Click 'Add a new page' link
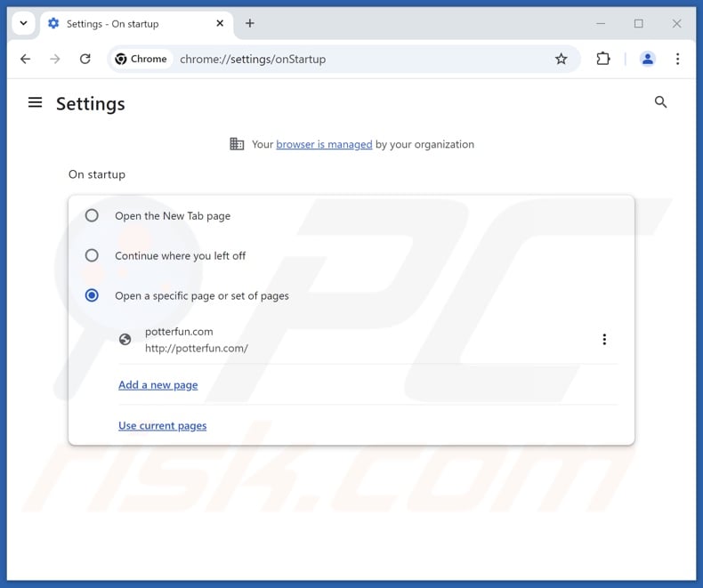703x588 pixels. pyautogui.click(x=158, y=385)
